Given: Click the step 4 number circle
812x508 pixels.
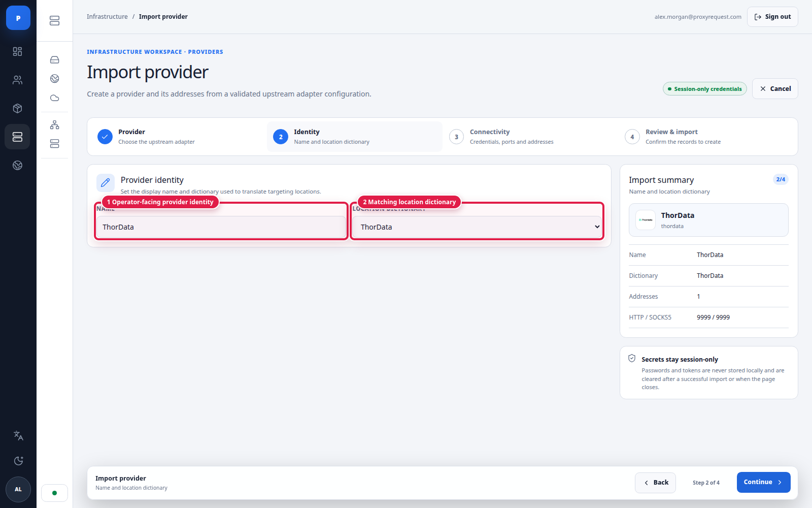Looking at the screenshot, I should (632, 137).
